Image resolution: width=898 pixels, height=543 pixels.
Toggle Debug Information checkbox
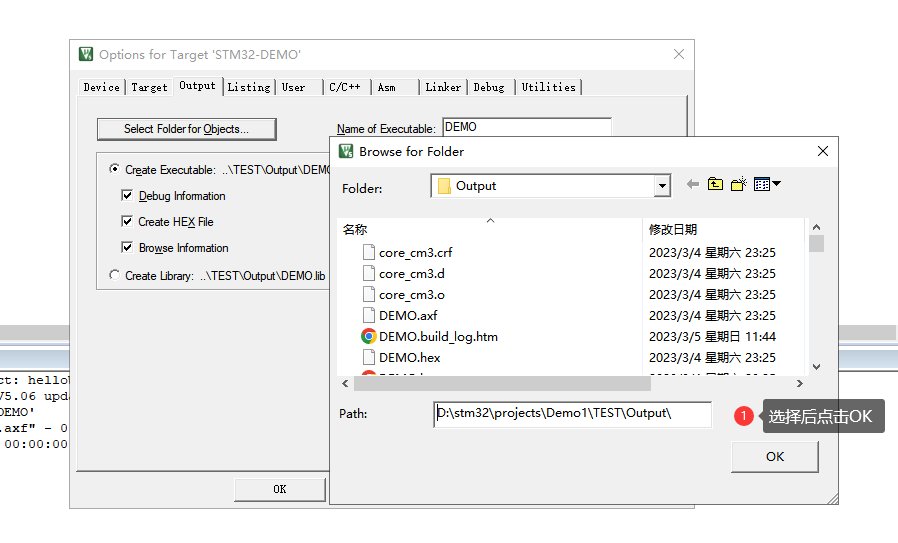point(127,195)
